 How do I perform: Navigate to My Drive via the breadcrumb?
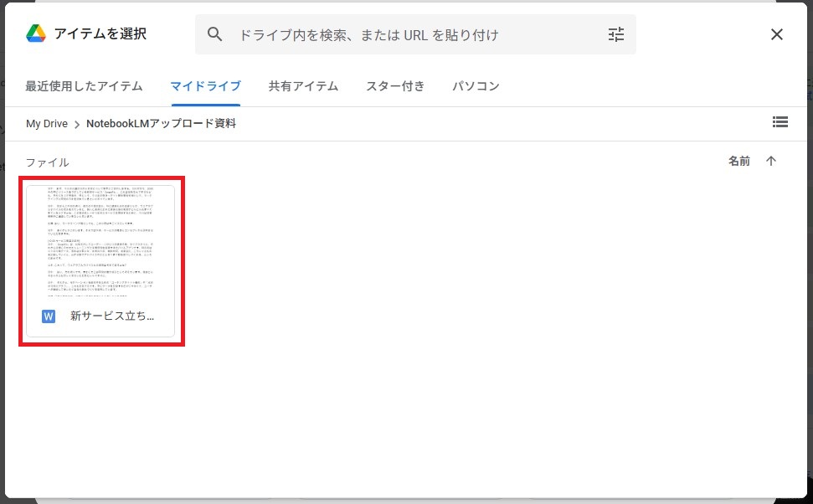[x=47, y=123]
